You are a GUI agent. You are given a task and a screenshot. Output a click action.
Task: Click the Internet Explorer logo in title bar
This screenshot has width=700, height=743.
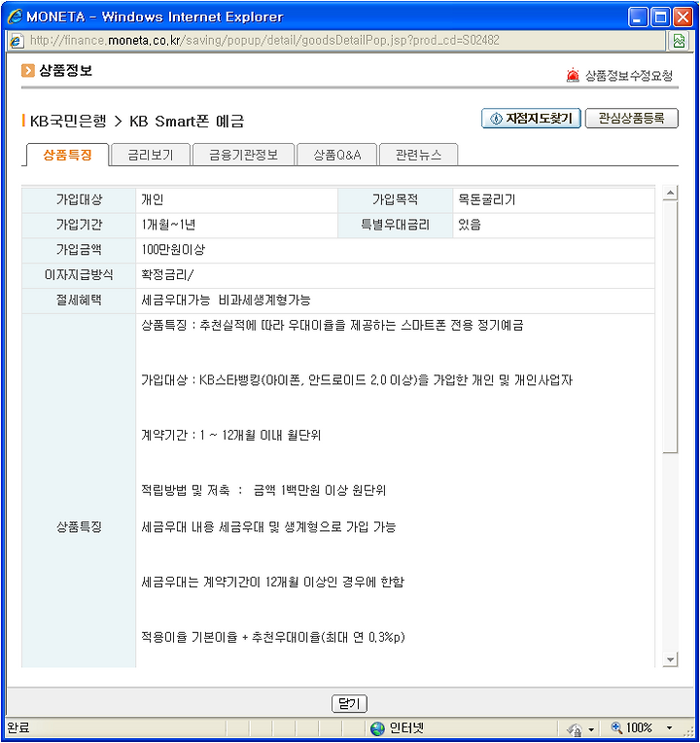click(15, 17)
